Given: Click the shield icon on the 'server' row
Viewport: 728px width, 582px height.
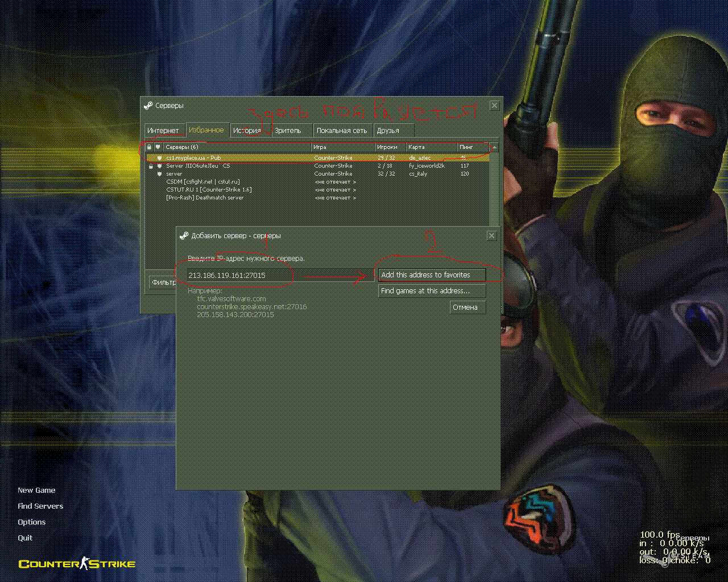Looking at the screenshot, I should pos(160,174).
